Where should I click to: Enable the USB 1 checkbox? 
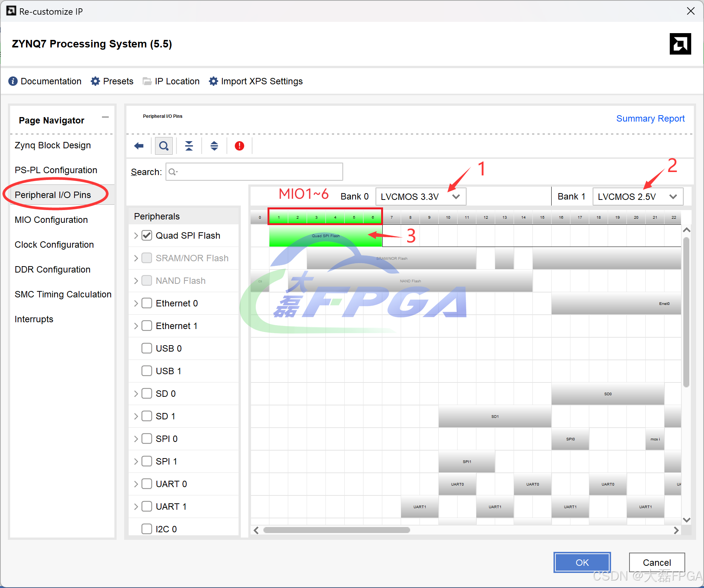[147, 371]
